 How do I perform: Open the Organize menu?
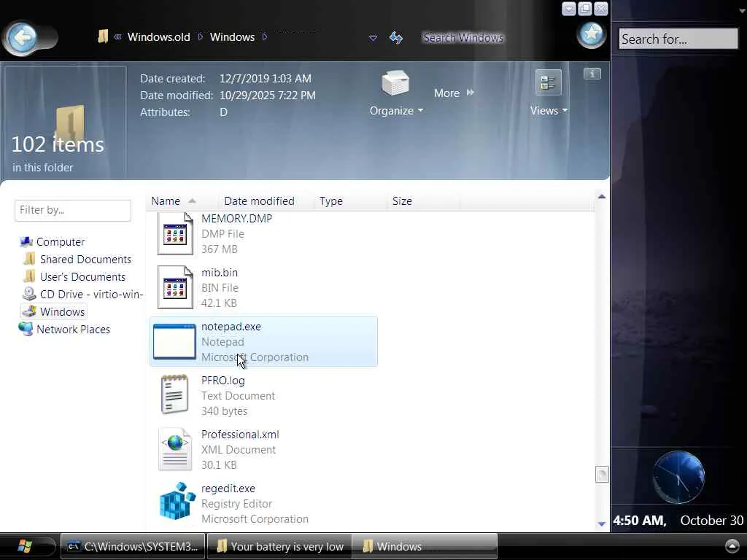(396, 111)
